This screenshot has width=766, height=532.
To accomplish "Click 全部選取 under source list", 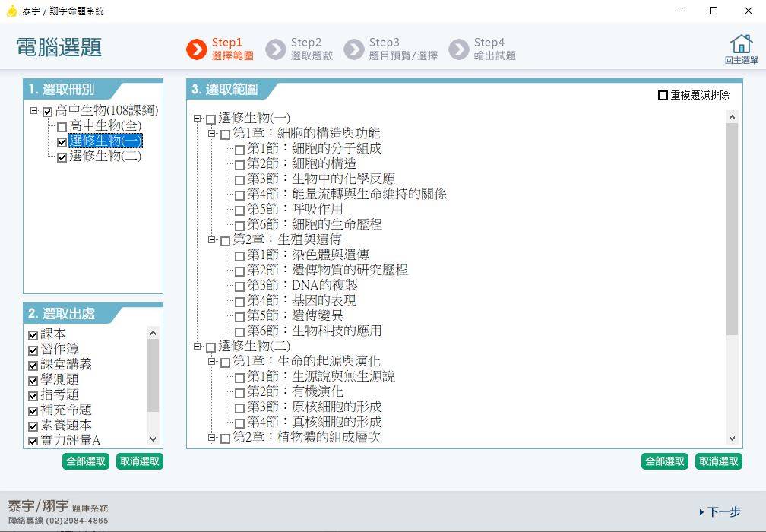I will click(x=86, y=461).
